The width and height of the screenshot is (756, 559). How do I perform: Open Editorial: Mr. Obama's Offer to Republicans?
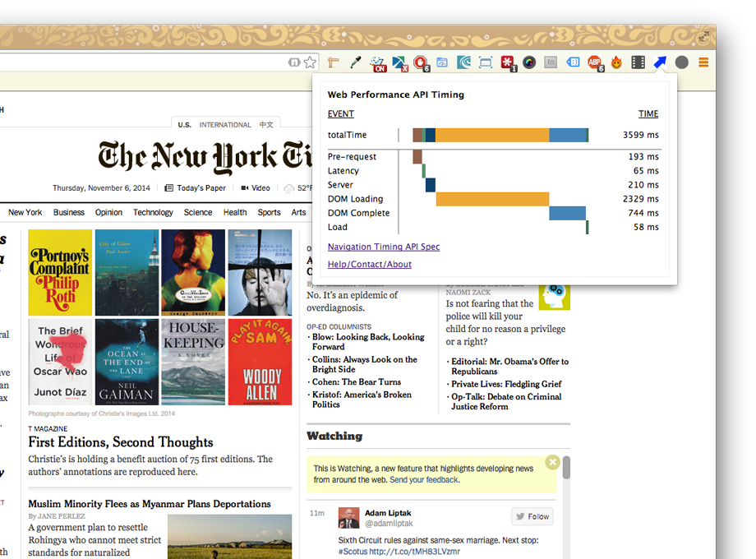(x=509, y=366)
